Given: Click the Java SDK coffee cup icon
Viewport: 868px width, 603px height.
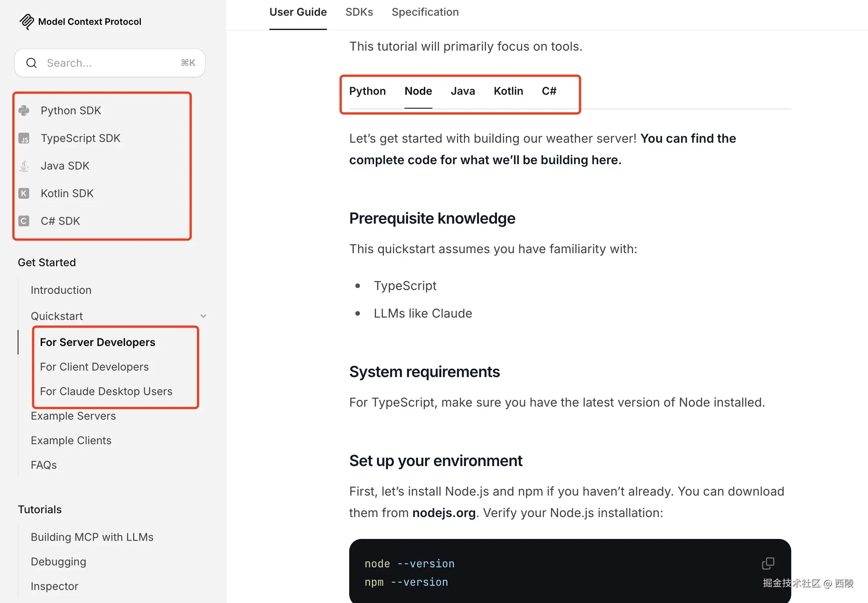Looking at the screenshot, I should [x=24, y=166].
